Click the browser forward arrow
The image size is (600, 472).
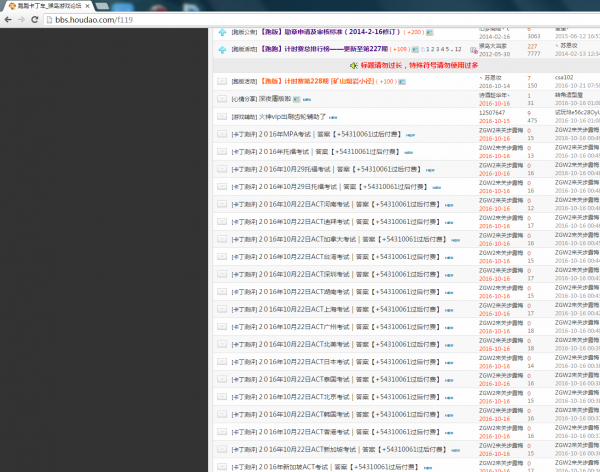coord(21,20)
